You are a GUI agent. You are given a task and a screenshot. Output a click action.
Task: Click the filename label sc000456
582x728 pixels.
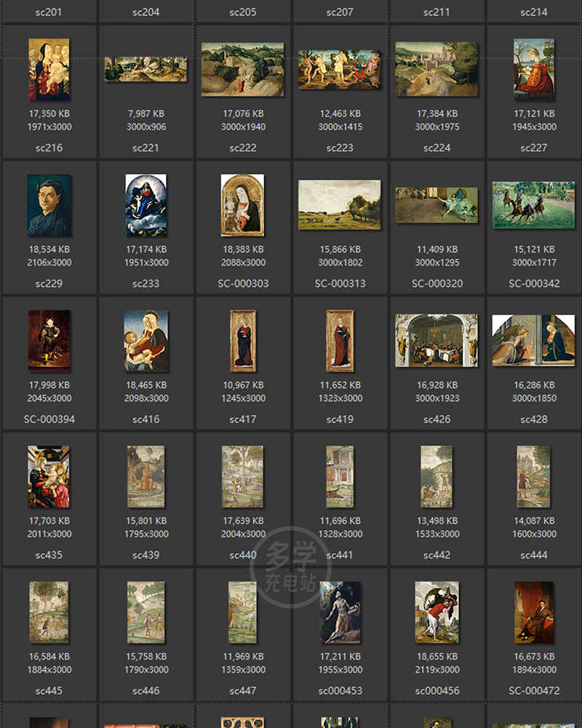(436, 690)
